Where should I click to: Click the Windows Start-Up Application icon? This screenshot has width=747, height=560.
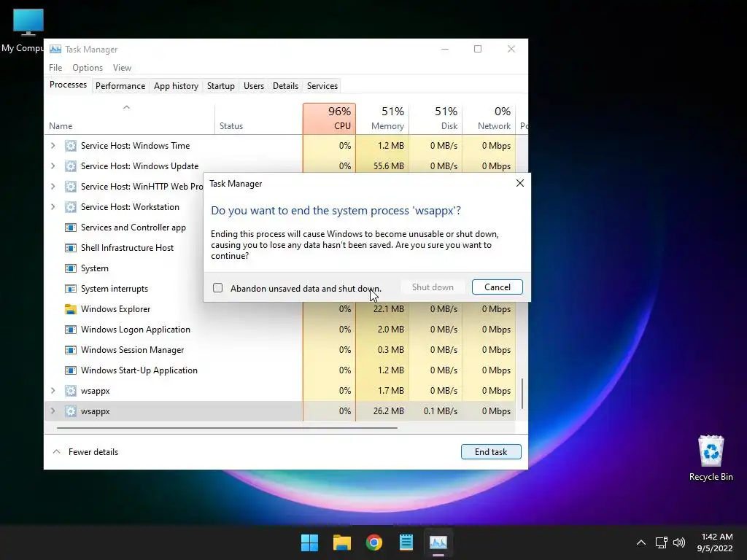pyautogui.click(x=71, y=370)
